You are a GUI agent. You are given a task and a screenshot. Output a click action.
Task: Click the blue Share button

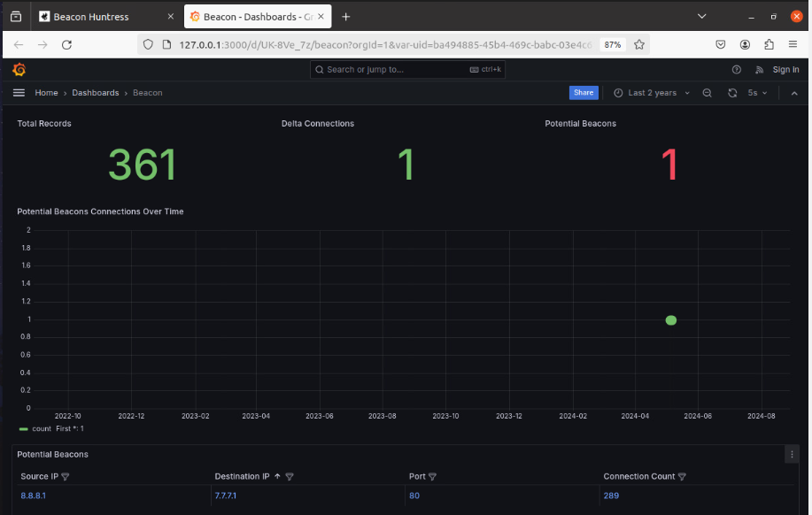(583, 93)
